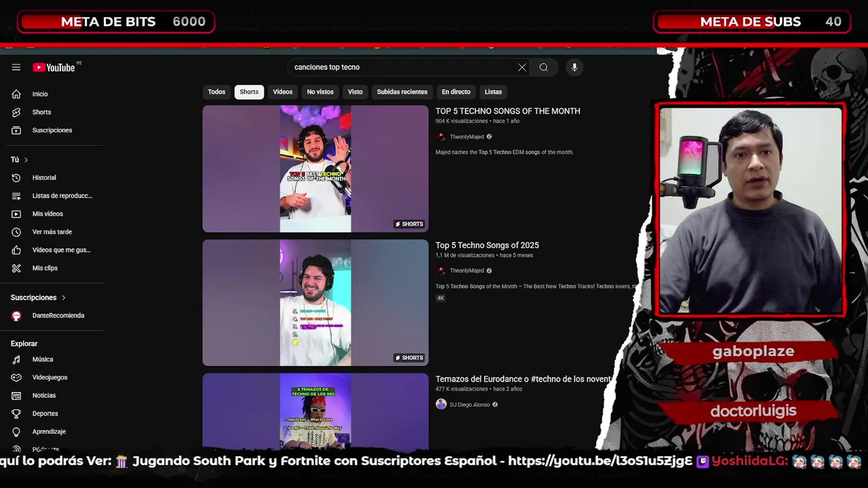Play third thumbnail 6 Temazos de Techno
Image resolution: width=868 pixels, height=488 pixels.
(315, 411)
